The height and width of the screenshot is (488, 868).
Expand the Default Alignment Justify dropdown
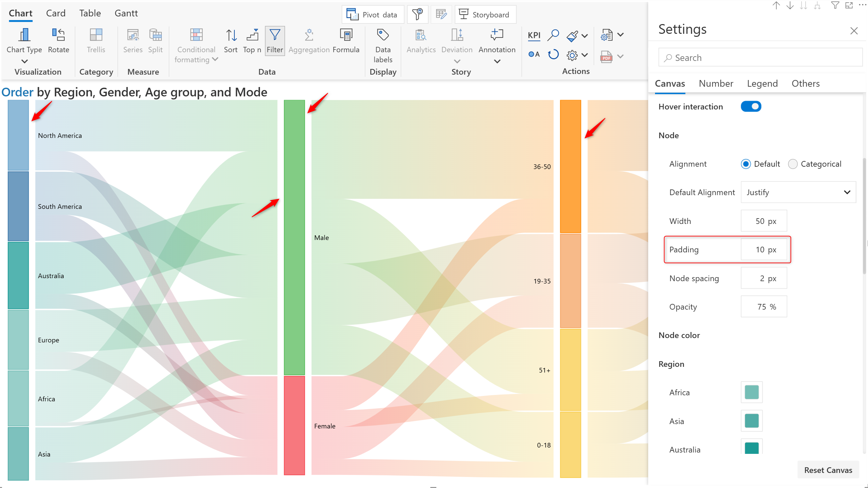(798, 192)
